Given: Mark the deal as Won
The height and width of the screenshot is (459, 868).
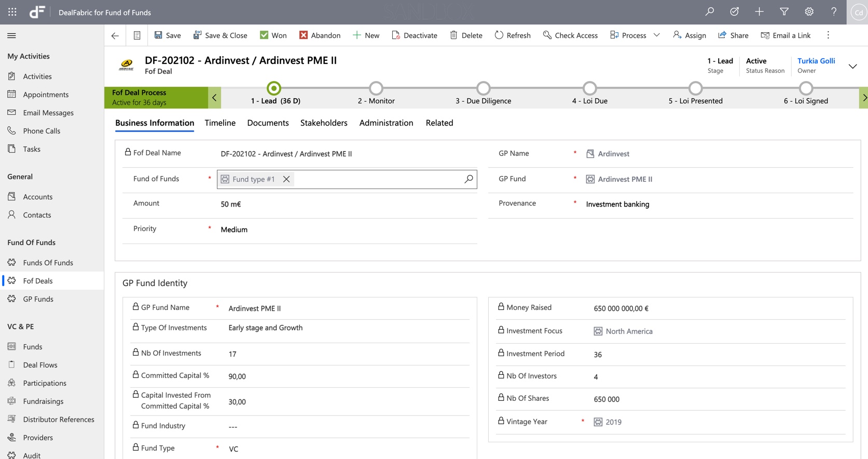Looking at the screenshot, I should 273,35.
